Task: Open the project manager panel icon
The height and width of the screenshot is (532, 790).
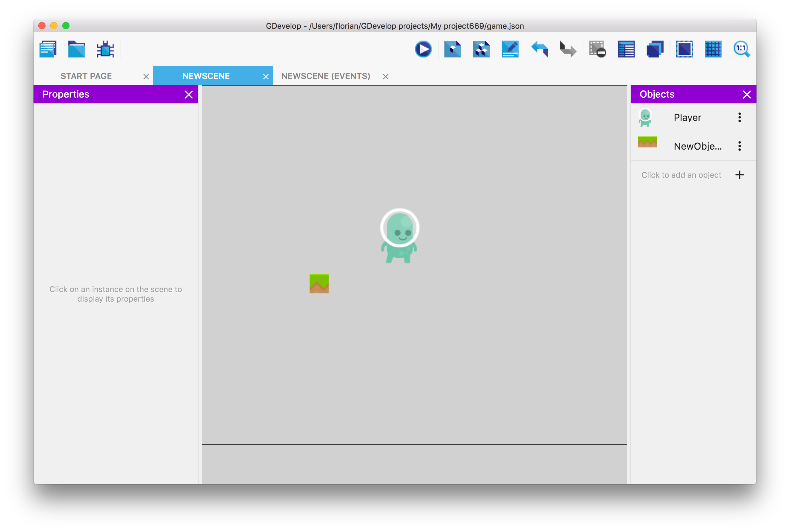Action: pos(49,49)
